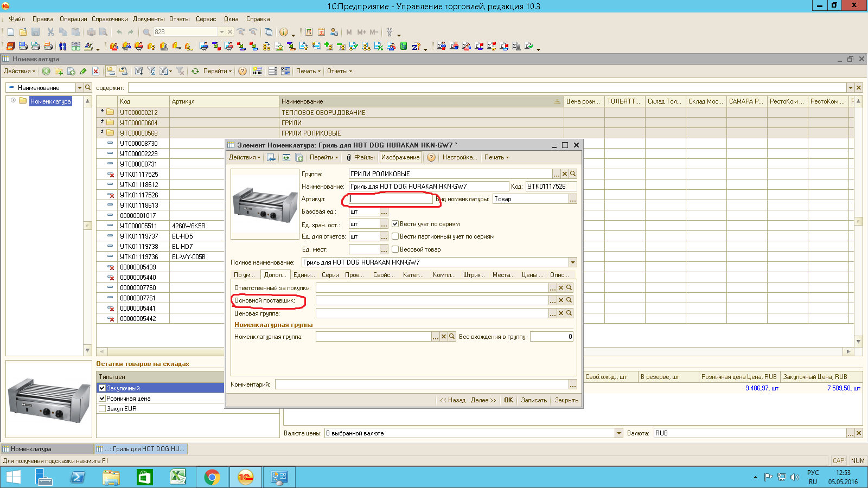Viewport: 868px width, 488px height.
Task: Click the reread refresh icon in element dialog toolbar
Action: point(286,157)
